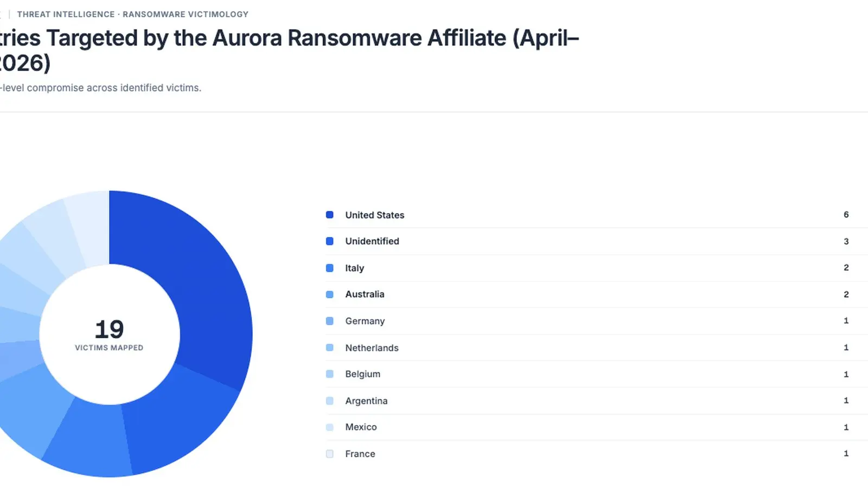
Task: Click the 'Italy' legend label
Action: [x=355, y=268]
